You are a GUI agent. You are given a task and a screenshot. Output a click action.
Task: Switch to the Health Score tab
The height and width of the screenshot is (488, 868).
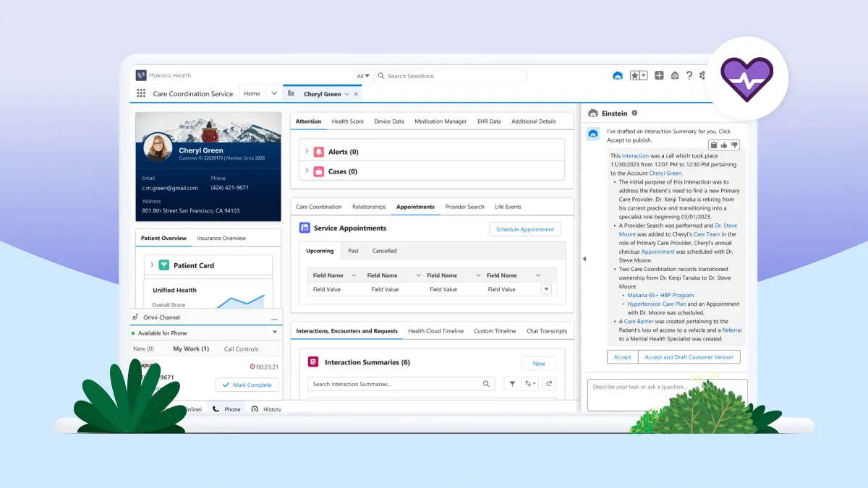pos(347,121)
